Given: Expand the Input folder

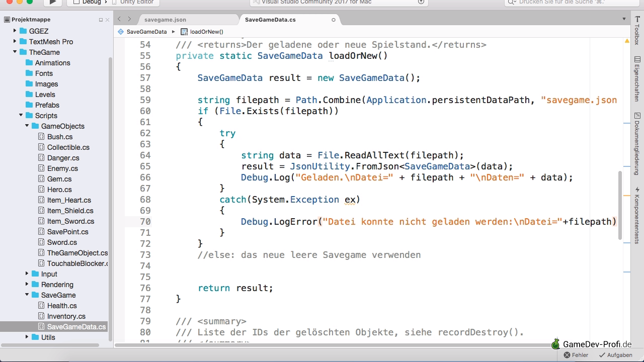Looking at the screenshot, I should (27, 274).
